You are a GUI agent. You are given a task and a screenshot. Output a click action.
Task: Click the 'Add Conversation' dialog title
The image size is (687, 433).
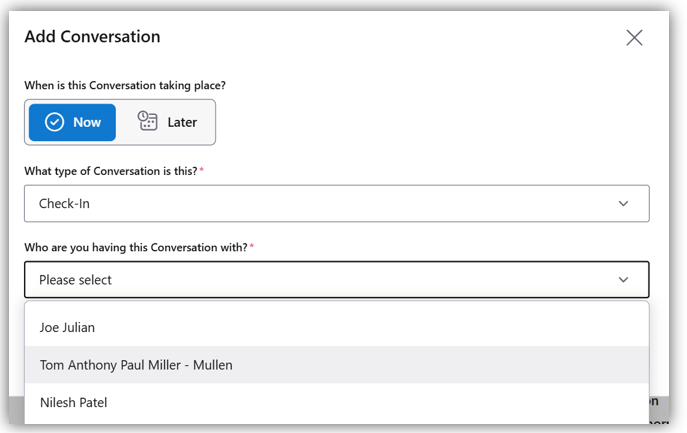(92, 37)
